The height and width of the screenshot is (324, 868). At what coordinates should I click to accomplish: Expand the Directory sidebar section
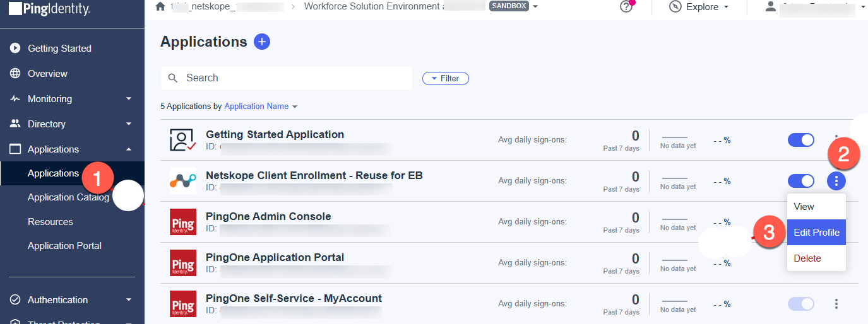[x=129, y=124]
